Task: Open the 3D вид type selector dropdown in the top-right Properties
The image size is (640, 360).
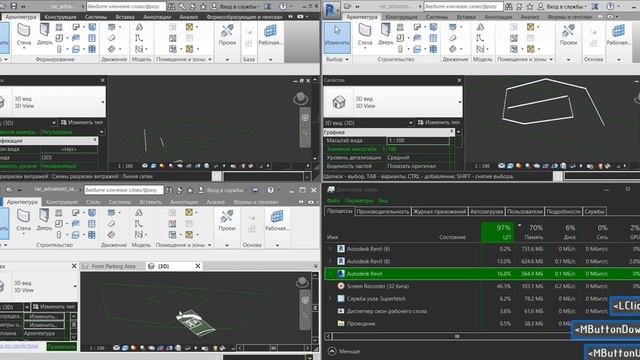Action: click(x=460, y=102)
